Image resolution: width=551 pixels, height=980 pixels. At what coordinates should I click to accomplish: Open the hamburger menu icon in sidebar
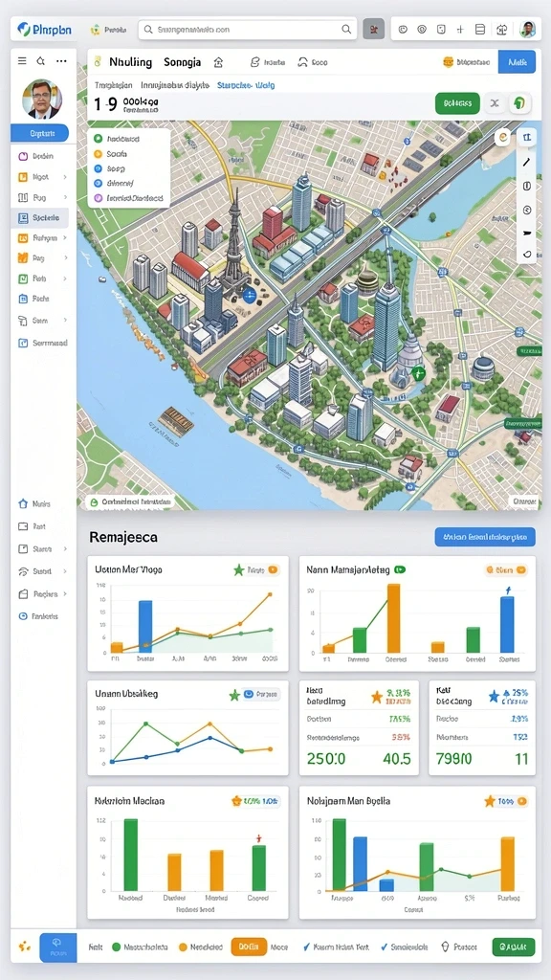click(x=22, y=61)
